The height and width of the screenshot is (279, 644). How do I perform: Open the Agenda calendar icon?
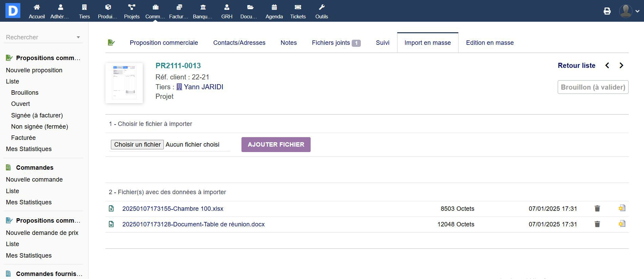274,7
